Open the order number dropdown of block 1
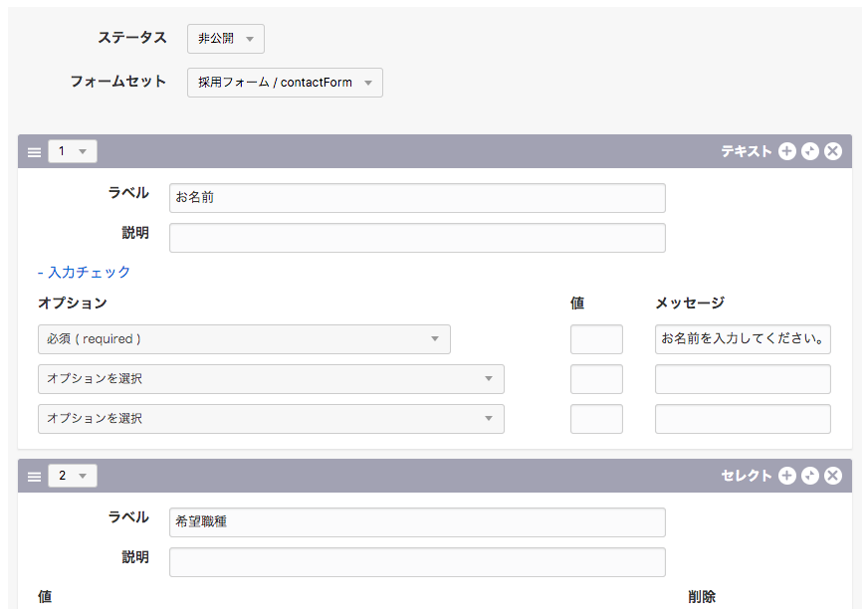 (72, 151)
